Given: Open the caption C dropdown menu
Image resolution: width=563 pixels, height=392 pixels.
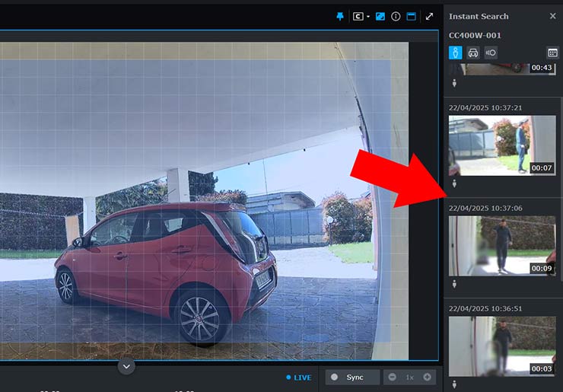Looking at the screenshot, I should (361, 16).
